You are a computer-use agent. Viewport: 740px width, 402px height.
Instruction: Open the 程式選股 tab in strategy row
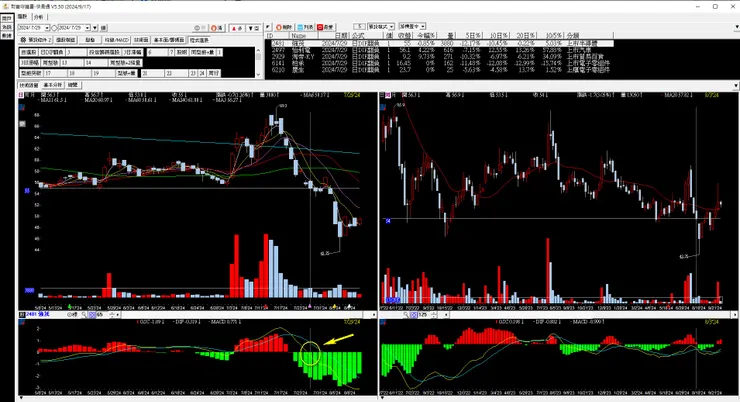click(x=199, y=40)
